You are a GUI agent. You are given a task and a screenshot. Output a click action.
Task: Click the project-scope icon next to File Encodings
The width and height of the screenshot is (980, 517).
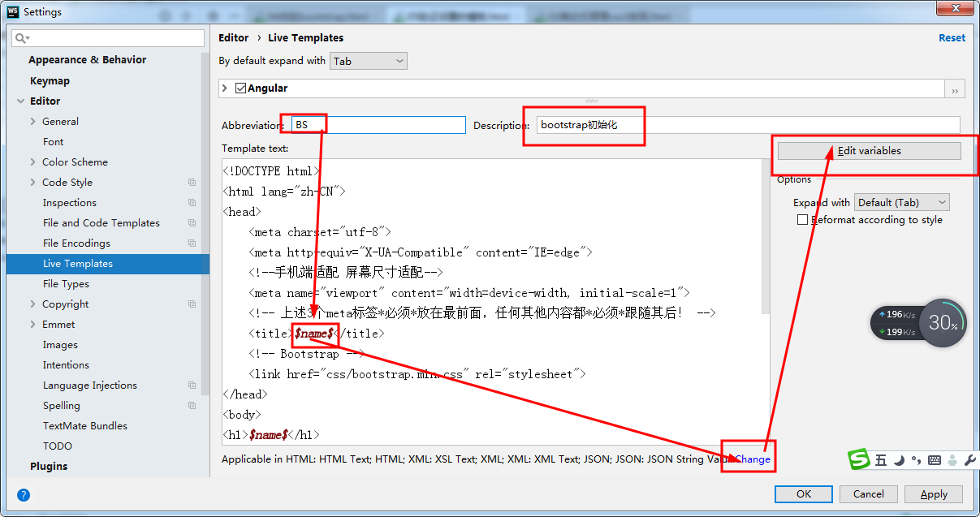click(192, 243)
